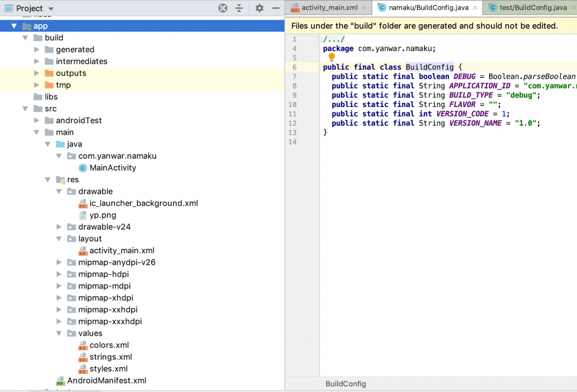The height and width of the screenshot is (392, 577).
Task: Expand the mipmap-hdpi folder
Action: (58, 274)
